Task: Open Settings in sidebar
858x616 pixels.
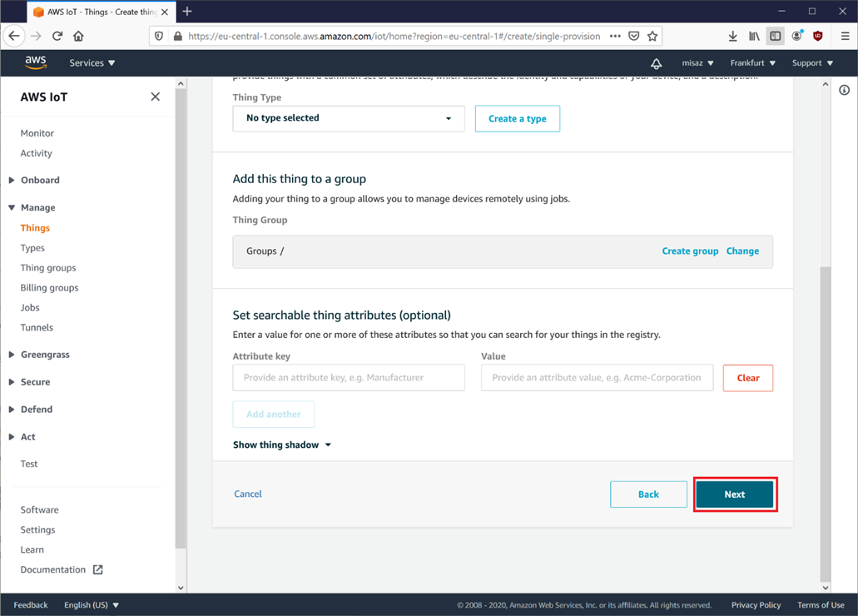Action: click(37, 529)
